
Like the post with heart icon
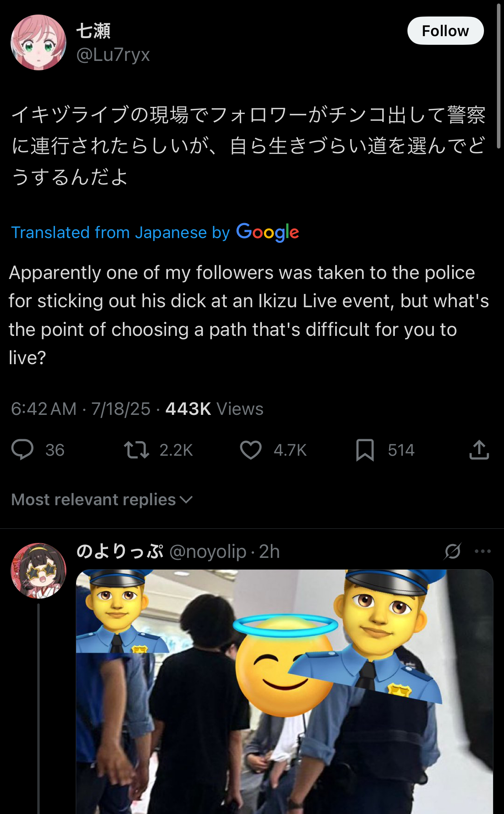[x=251, y=450]
